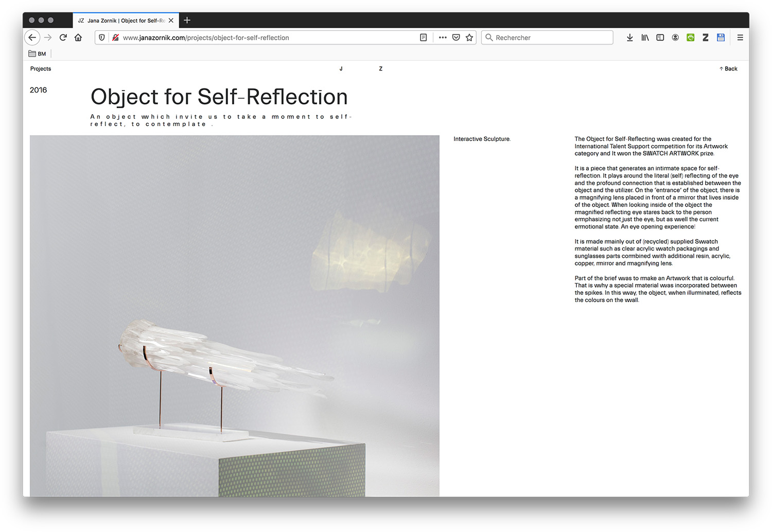Open the library menu
The image size is (772, 532).
(645, 38)
